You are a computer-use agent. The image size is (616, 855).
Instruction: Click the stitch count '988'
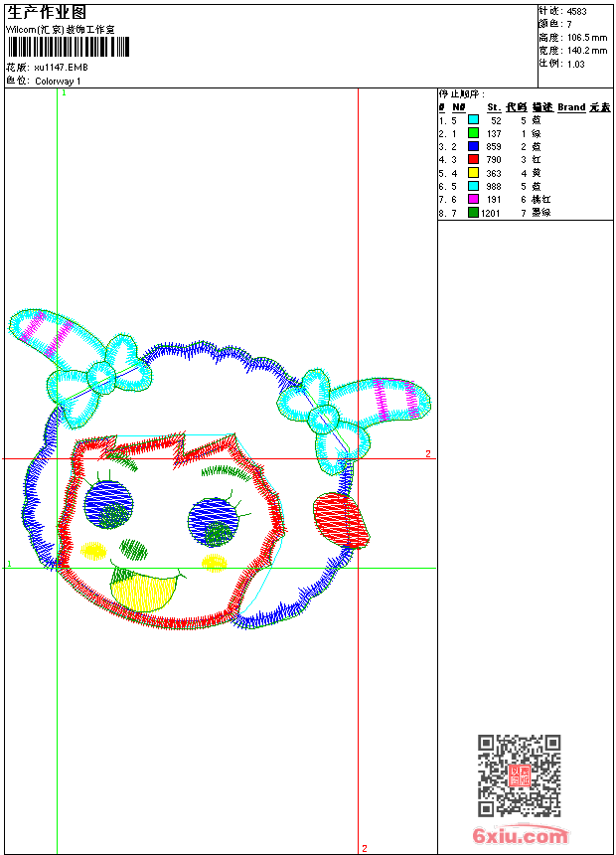(494, 187)
